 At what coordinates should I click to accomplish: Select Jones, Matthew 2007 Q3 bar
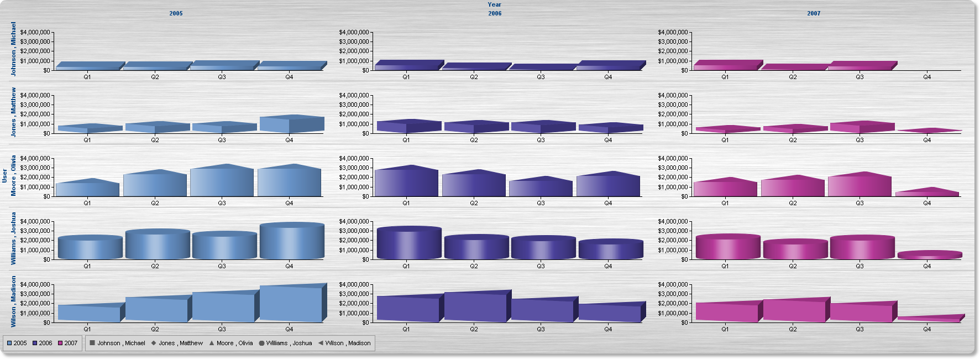click(x=862, y=127)
